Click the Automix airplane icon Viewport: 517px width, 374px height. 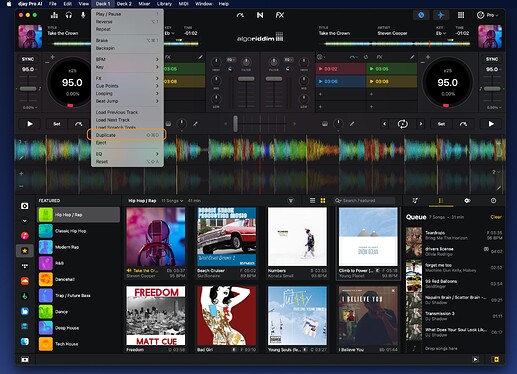click(441, 15)
